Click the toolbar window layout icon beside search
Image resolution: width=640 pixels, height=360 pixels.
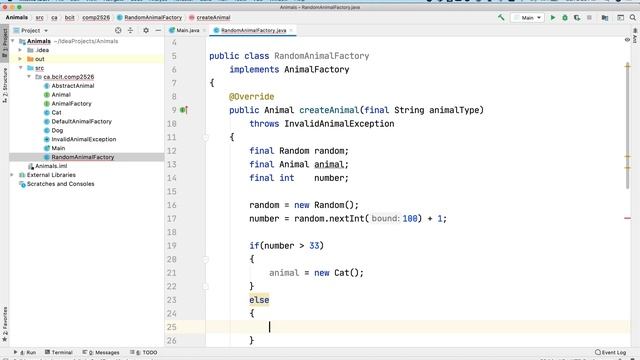pos(620,18)
